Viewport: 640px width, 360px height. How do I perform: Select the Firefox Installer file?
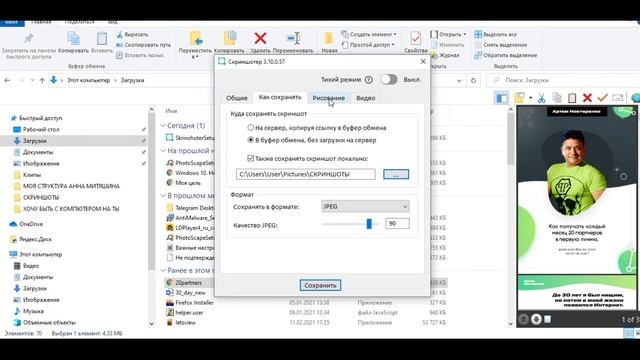coord(194,302)
